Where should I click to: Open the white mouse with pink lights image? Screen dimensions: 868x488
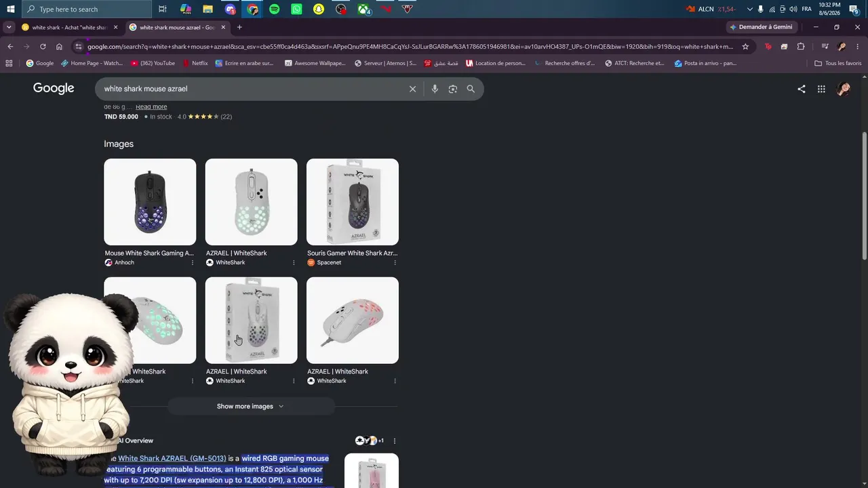(x=353, y=320)
